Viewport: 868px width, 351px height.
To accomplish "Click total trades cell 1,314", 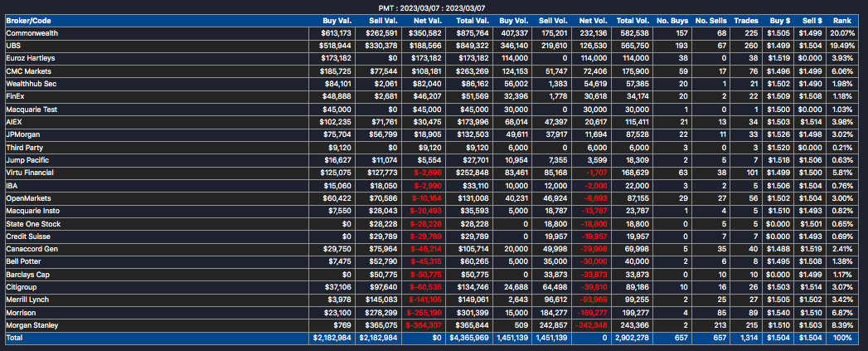I will [x=749, y=338].
